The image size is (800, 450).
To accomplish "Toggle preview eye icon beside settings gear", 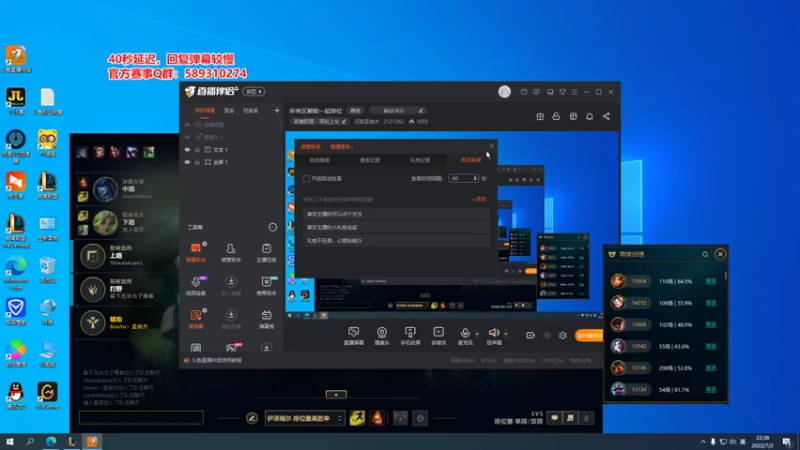I will [x=547, y=336].
